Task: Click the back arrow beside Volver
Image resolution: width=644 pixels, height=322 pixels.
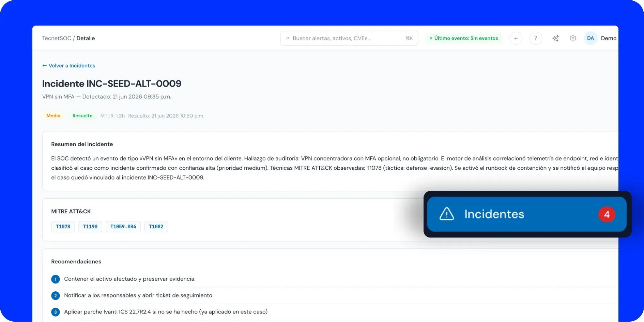Action: [44, 65]
